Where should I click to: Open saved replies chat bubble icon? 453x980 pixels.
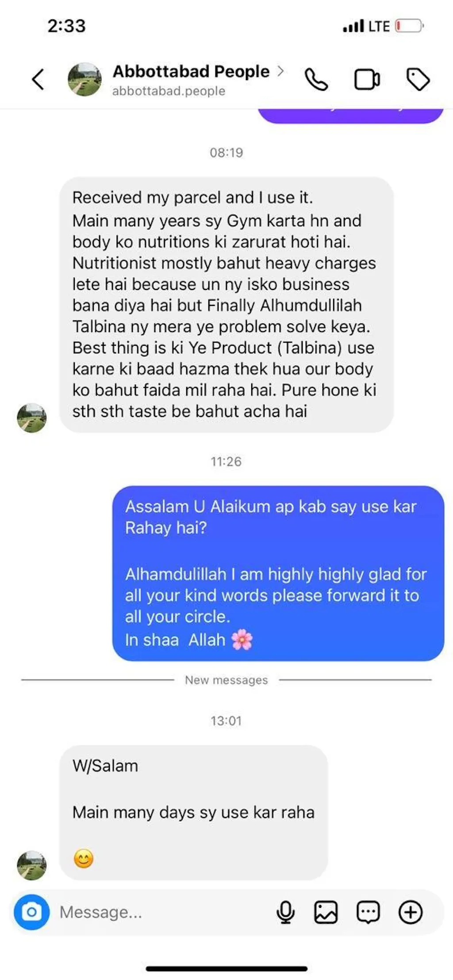coord(368,912)
